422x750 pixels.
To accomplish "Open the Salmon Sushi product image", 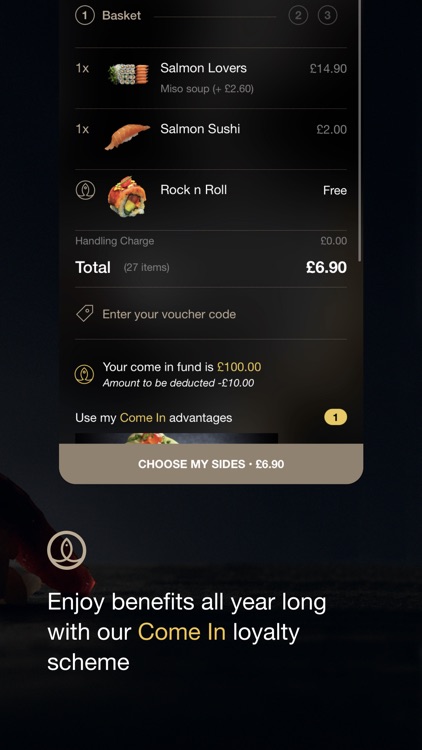I will point(127,136).
